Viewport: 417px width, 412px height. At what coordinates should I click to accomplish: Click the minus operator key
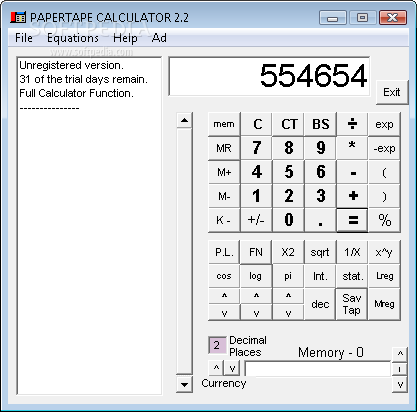pos(352,172)
